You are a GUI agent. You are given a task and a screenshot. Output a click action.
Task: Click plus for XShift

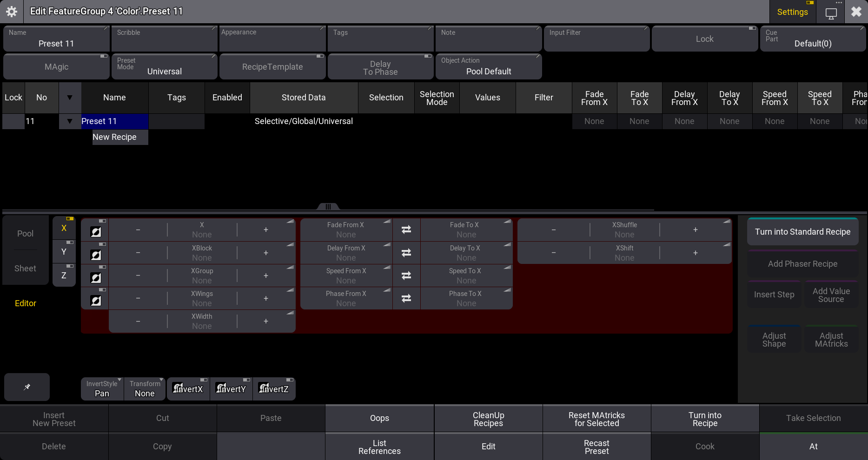pyautogui.click(x=696, y=253)
